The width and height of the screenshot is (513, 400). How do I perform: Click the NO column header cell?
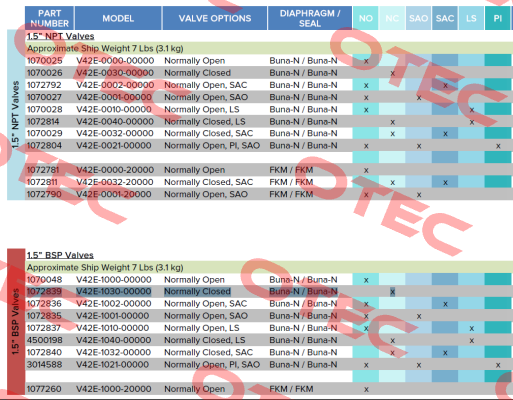click(x=366, y=18)
